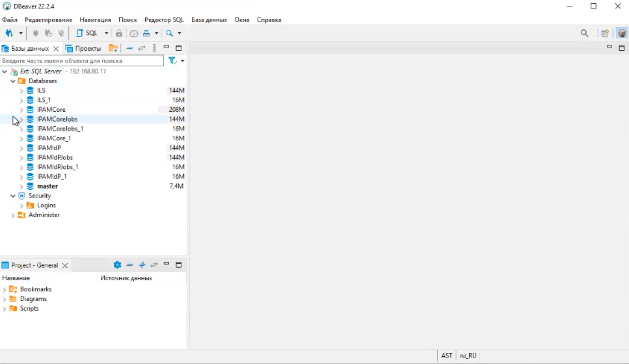Click the navigator filter funnel icon
The height and width of the screenshot is (364, 629).
pyautogui.click(x=172, y=60)
